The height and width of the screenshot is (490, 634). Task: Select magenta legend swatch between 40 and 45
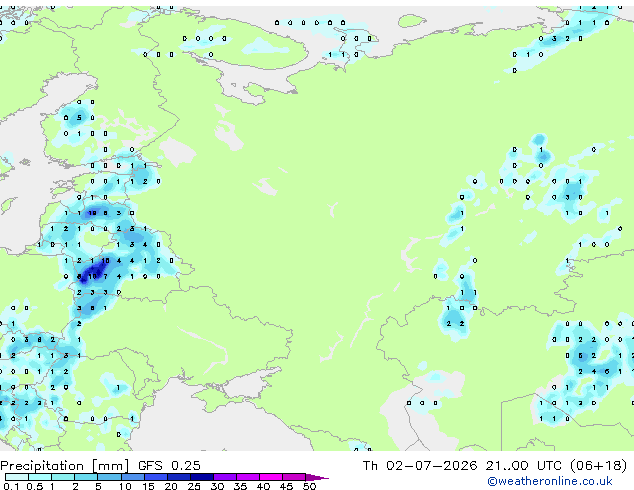click(271, 477)
